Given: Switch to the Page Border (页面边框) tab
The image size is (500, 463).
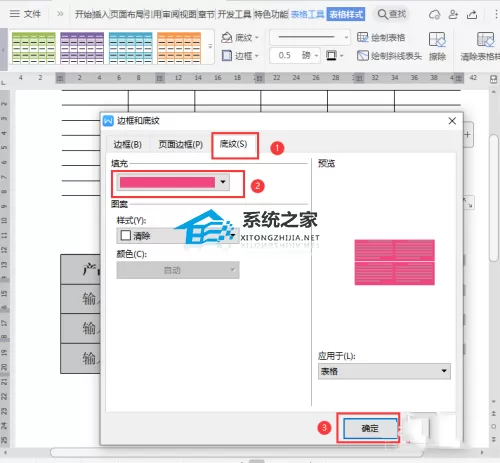Looking at the screenshot, I should [x=180, y=144].
